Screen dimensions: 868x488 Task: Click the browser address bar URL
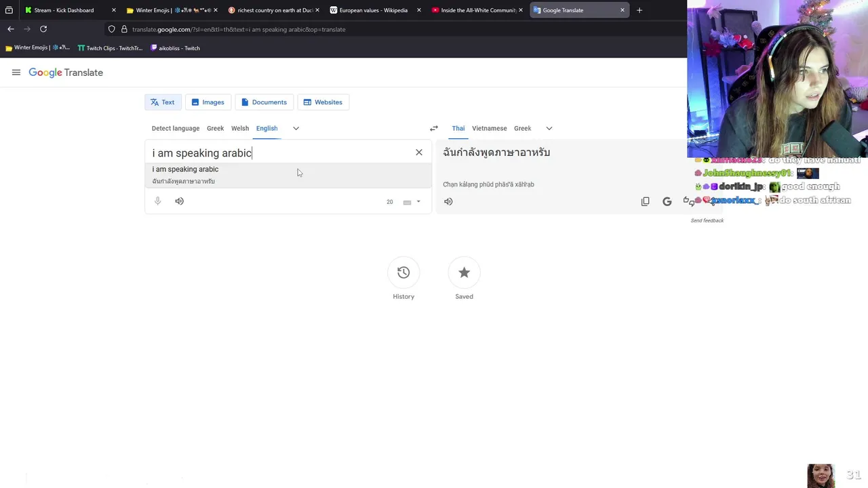[239, 29]
